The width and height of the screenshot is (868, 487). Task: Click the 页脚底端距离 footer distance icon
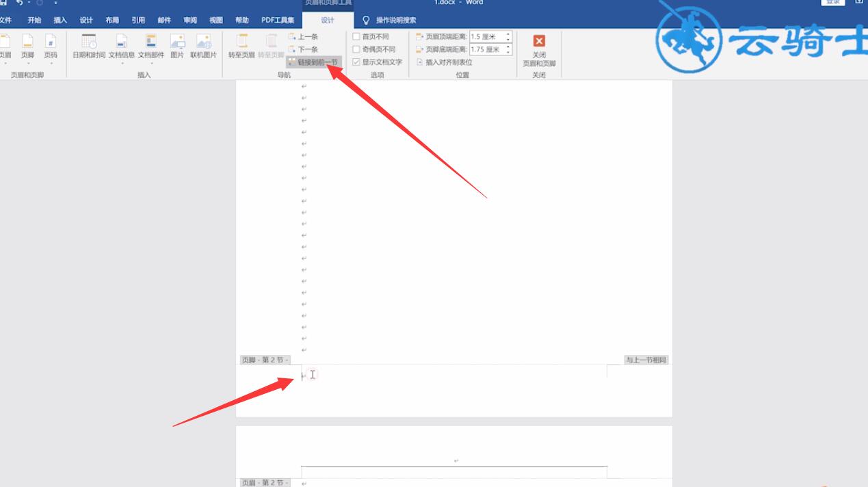coord(419,49)
